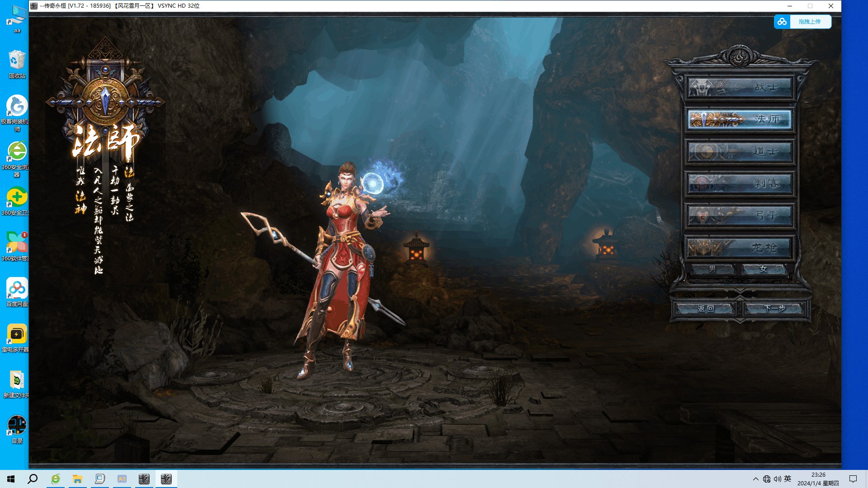This screenshot has height=488, width=868.
Task: Open 百度网盘 desktop icon
Action: 17,292
